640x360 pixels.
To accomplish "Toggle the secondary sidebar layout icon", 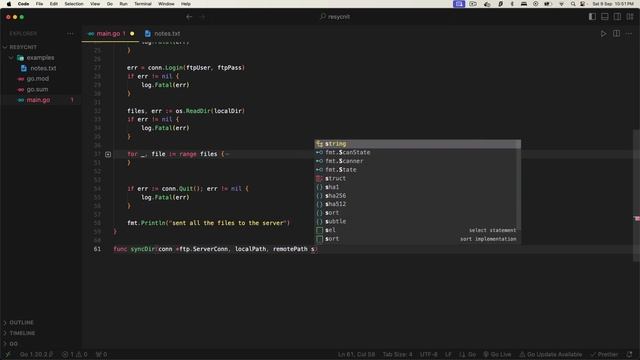I will 617,17.
